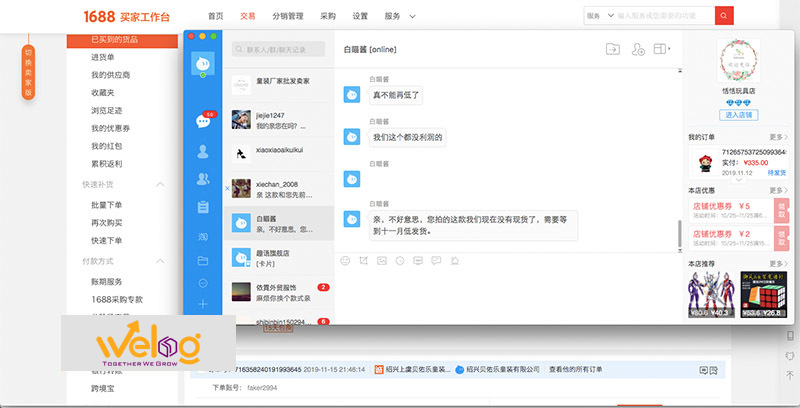Click the orange search button on 1688 page
Image resolution: width=800 pixels, height=408 pixels.
tap(724, 16)
